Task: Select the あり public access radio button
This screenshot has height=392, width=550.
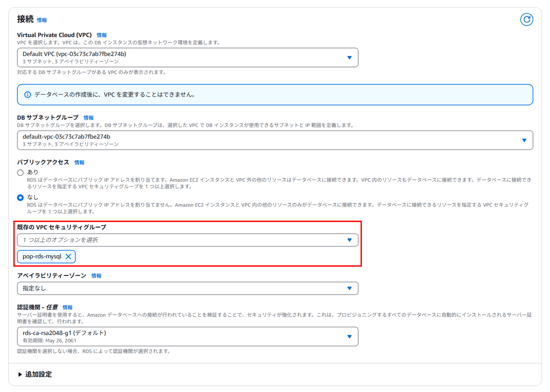Action: click(20, 173)
